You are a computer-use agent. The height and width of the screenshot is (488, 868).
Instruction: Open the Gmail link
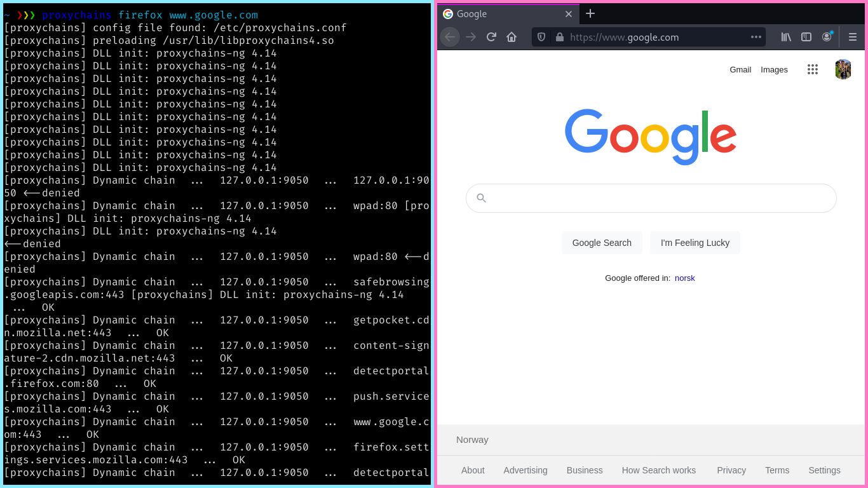point(740,69)
